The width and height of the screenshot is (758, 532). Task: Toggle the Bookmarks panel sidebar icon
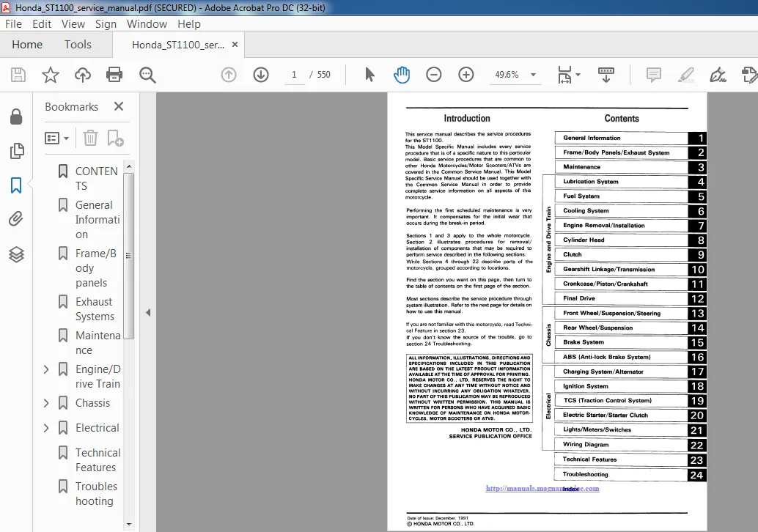[16, 185]
